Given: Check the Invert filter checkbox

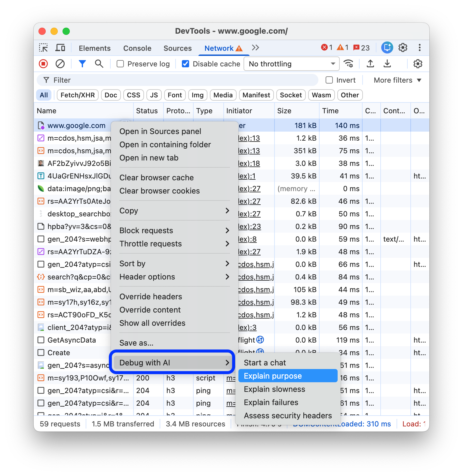Looking at the screenshot, I should (x=329, y=80).
